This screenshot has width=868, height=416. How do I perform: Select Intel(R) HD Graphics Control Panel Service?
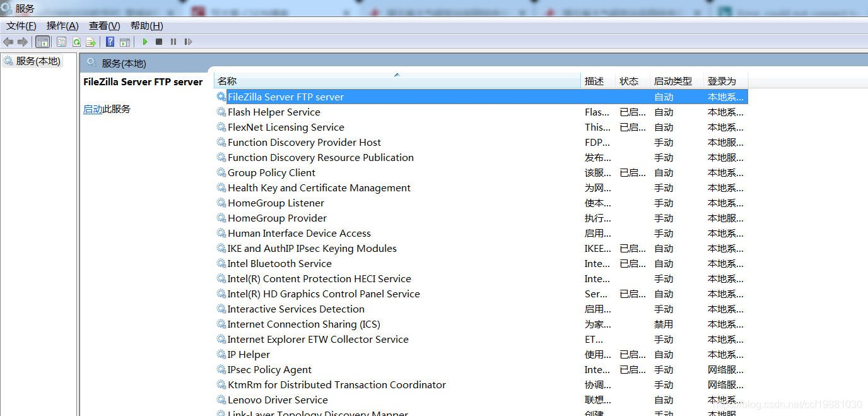click(324, 294)
